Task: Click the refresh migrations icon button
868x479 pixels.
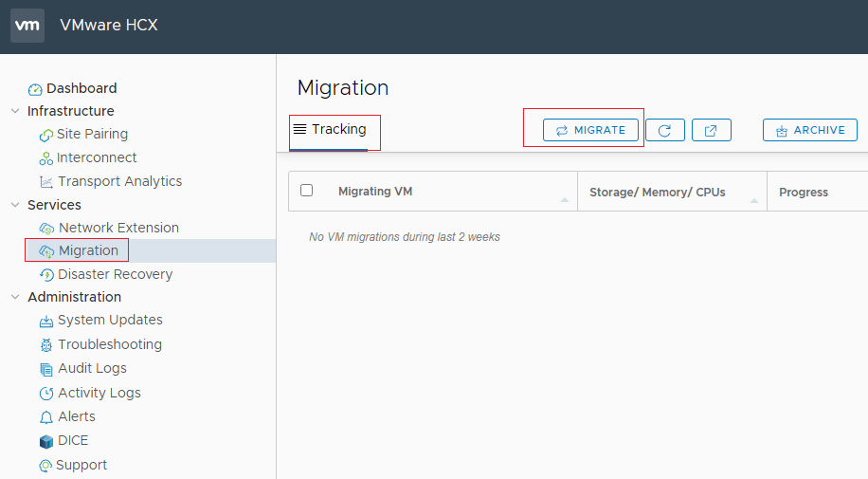Action: pos(665,130)
